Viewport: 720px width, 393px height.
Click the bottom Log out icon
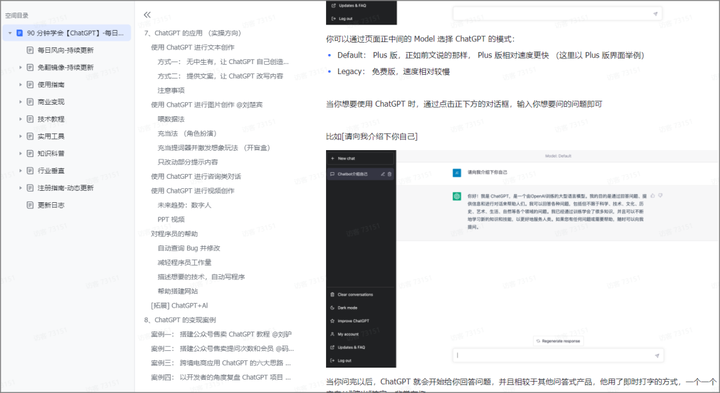point(332,360)
